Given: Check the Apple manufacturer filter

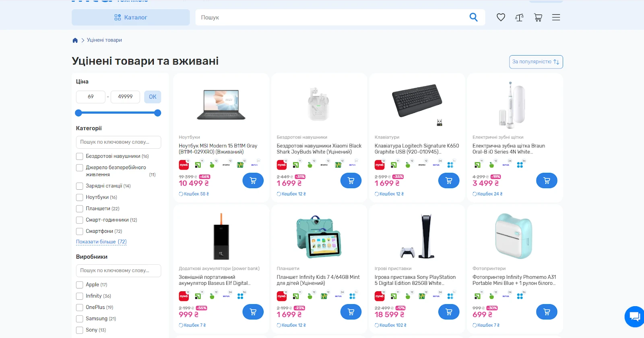Looking at the screenshot, I should (x=80, y=285).
